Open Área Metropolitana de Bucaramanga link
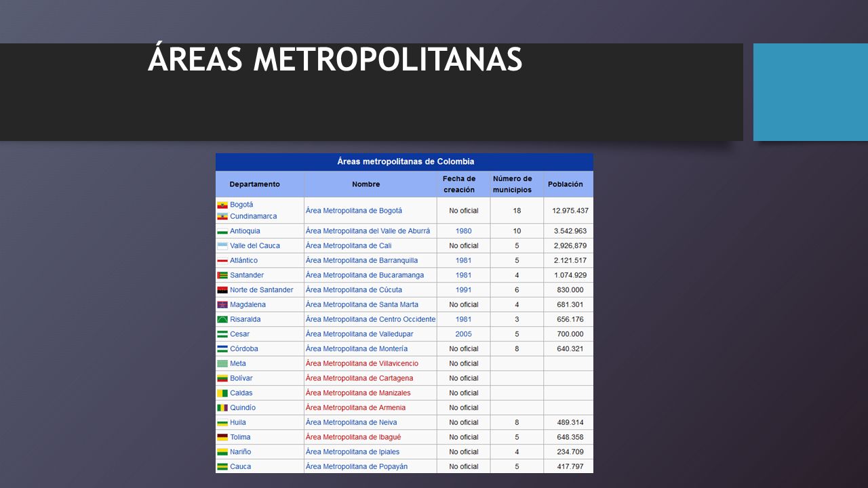 click(365, 275)
